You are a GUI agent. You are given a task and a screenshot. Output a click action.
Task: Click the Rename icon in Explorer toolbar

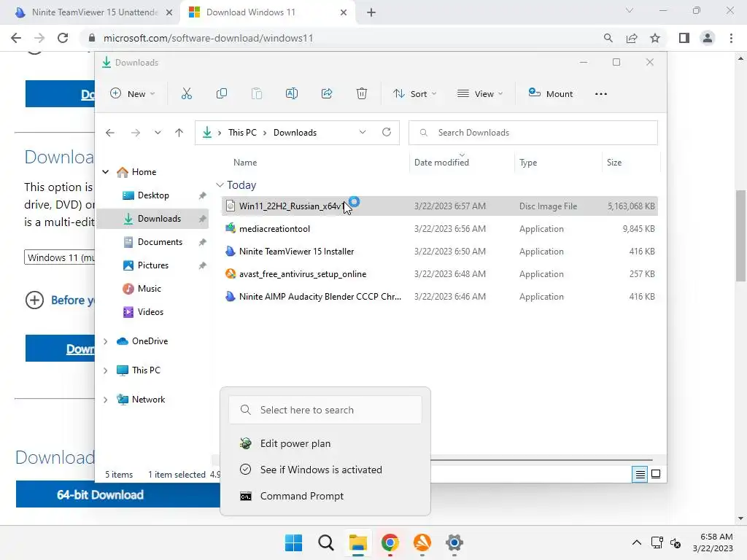(x=292, y=94)
